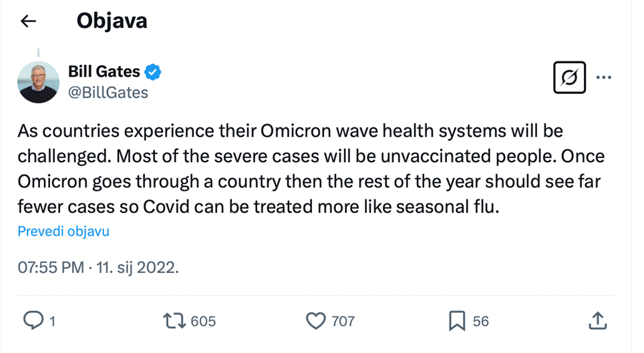
Task: Like the post with heart icon
Action: click(315, 321)
